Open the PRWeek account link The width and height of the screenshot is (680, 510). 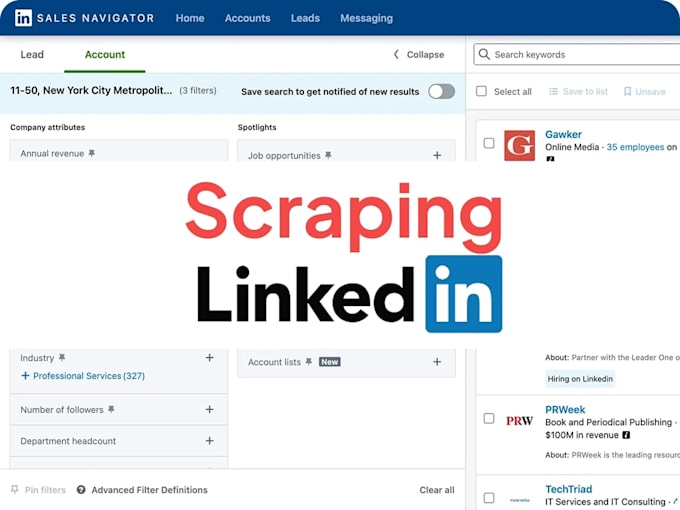565,409
